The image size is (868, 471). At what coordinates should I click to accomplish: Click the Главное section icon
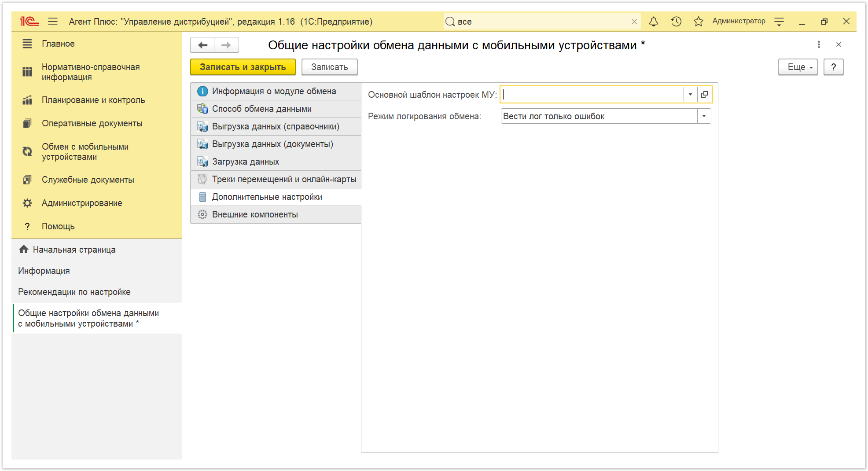[x=27, y=44]
